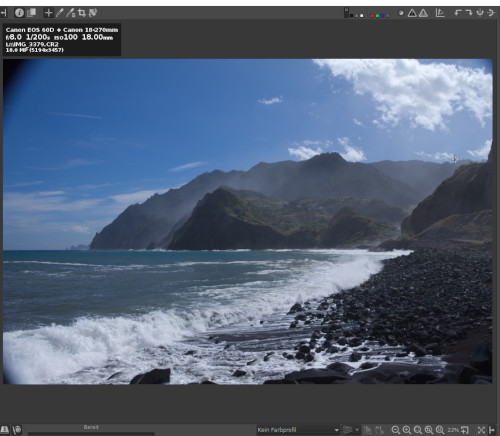The height and width of the screenshot is (436, 500).
Task: Toggle the highlight clipping indicator triangle
Action: pos(423,13)
